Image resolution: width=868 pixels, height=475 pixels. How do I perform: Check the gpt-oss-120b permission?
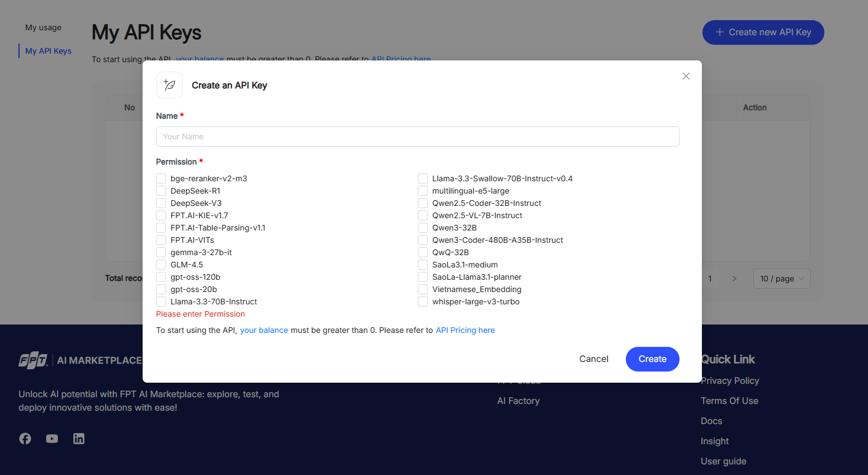click(x=161, y=277)
